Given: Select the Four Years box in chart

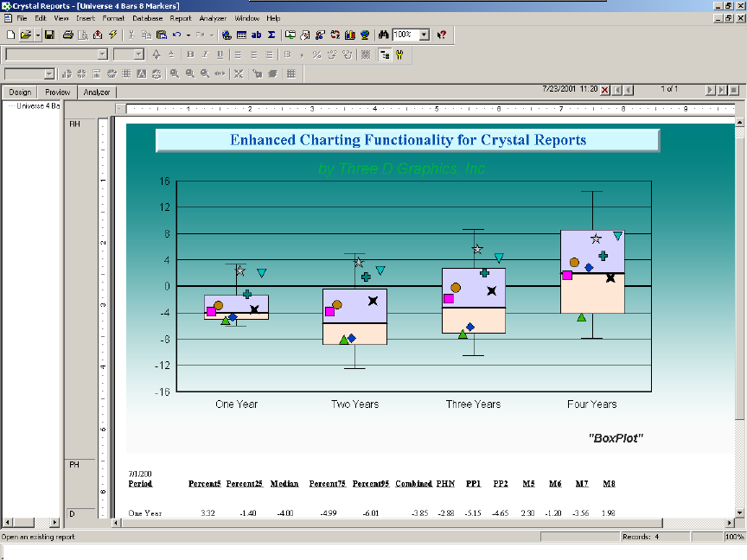Looking at the screenshot, I should pyautogui.click(x=592, y=272).
